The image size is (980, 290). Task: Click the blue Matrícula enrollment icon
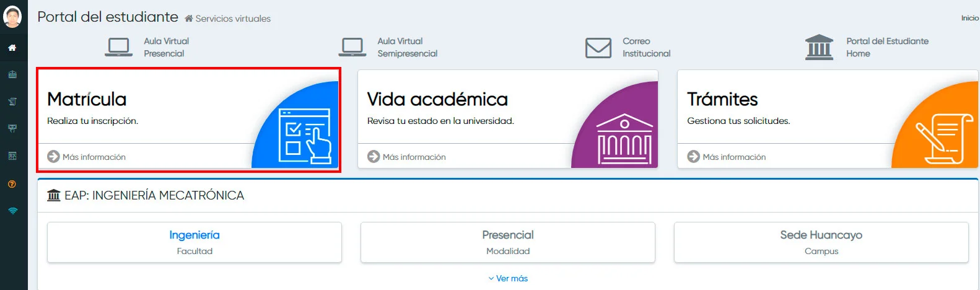coord(304,135)
